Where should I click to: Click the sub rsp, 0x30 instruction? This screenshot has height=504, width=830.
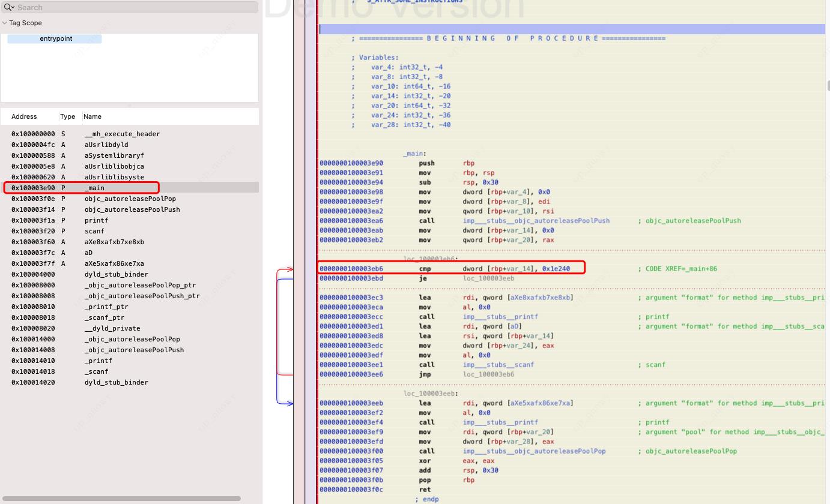459,182
